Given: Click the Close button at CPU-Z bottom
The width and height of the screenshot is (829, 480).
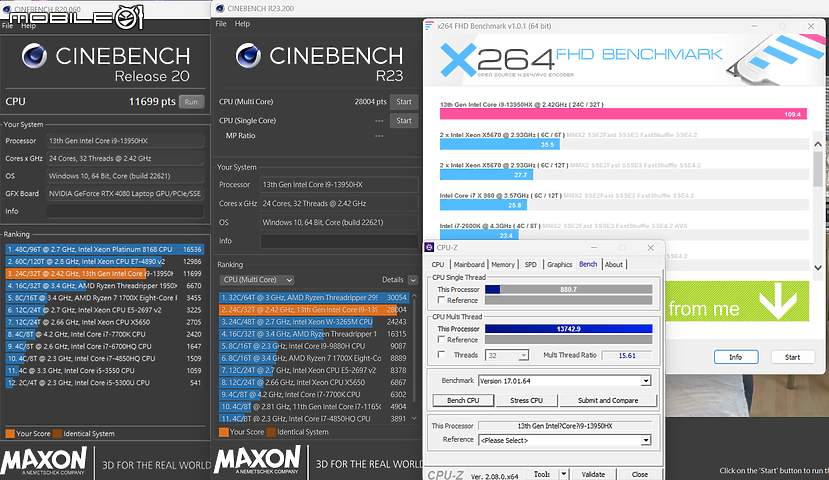Looking at the screenshot, I should 639,474.
